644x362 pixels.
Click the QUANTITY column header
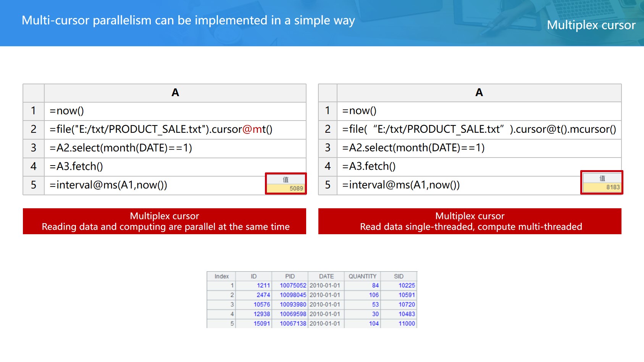click(x=362, y=276)
